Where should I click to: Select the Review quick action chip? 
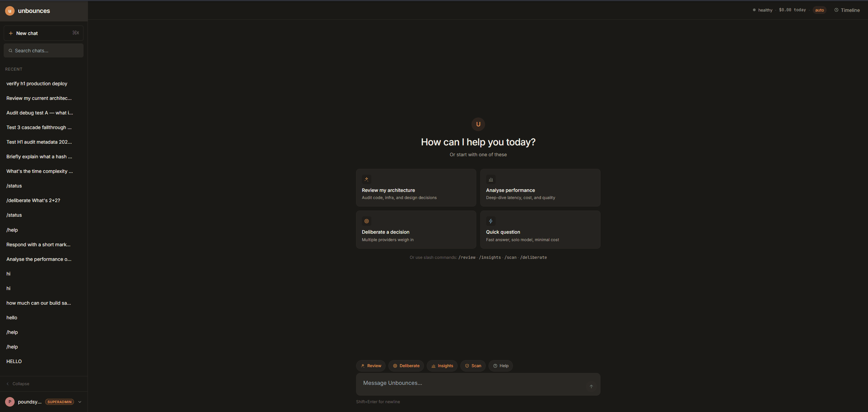(x=371, y=366)
